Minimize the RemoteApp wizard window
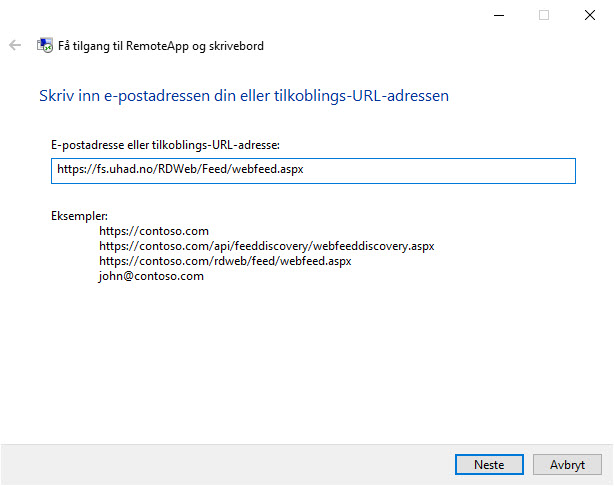This screenshot has height=486, width=614. [x=498, y=15]
